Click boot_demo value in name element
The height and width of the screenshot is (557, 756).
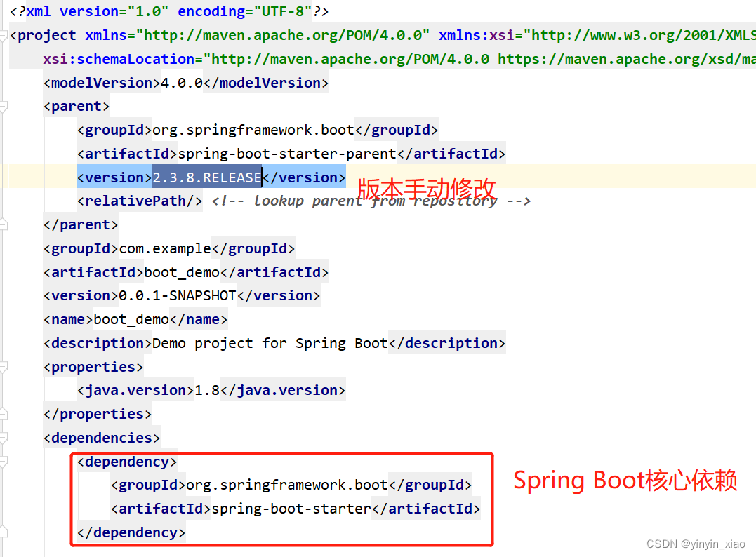click(x=131, y=319)
